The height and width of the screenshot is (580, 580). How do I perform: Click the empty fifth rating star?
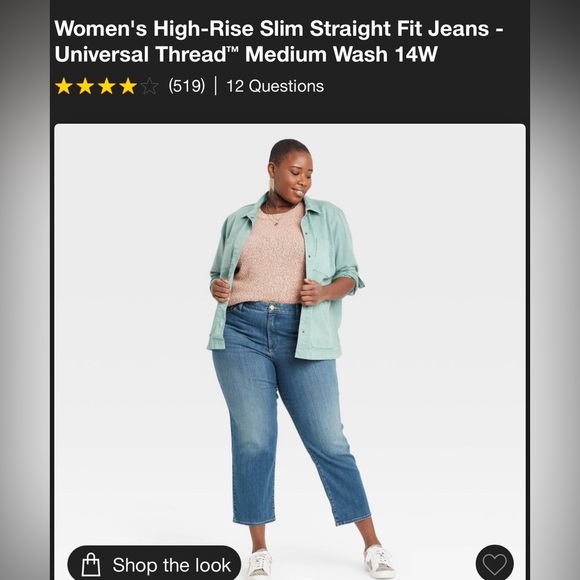tap(149, 86)
